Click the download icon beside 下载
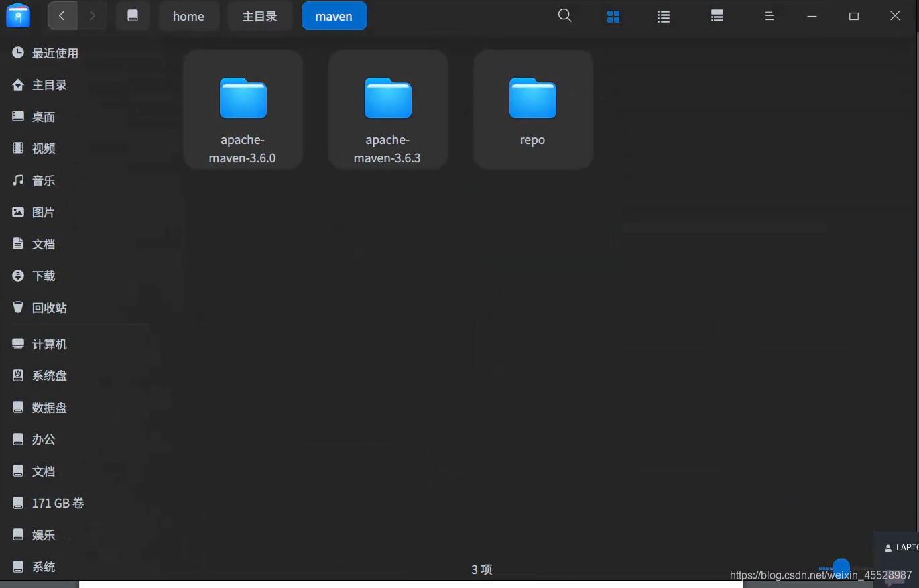This screenshot has width=919, height=588. [18, 275]
